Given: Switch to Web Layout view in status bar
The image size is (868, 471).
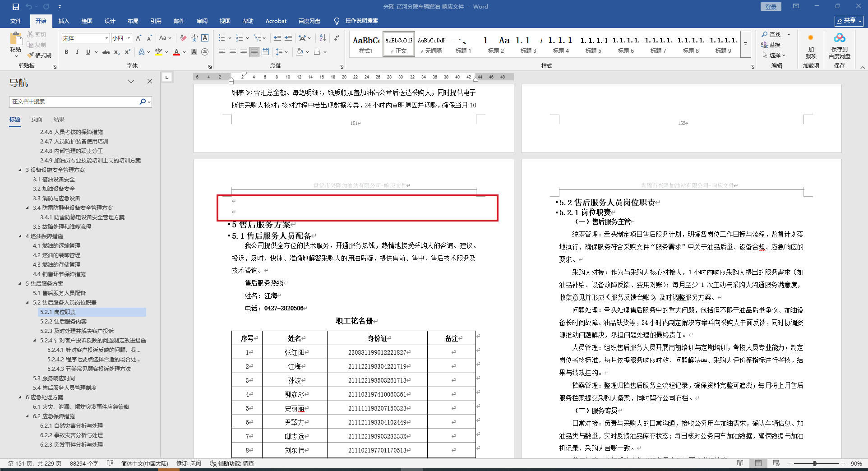Looking at the screenshot, I should 776,463.
